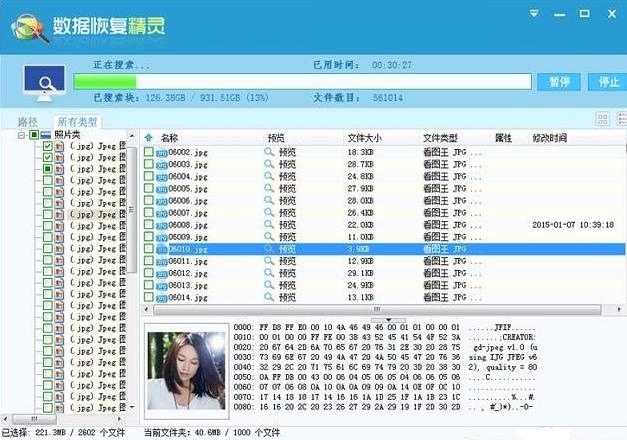Sort by the 属性 column header
The width and height of the screenshot is (627, 440).
coord(503,138)
